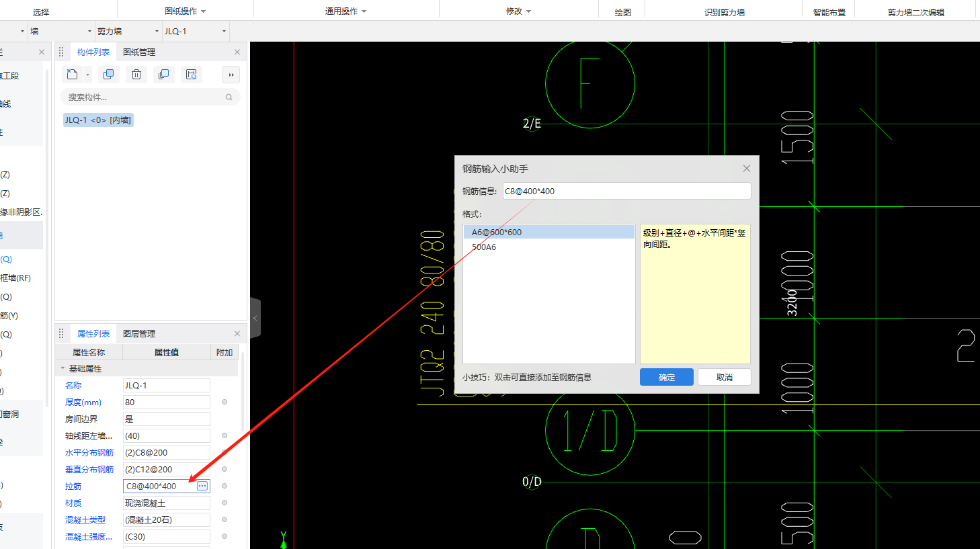The image size is (980, 549).
Task: Click the save component archive icon
Action: point(192,75)
